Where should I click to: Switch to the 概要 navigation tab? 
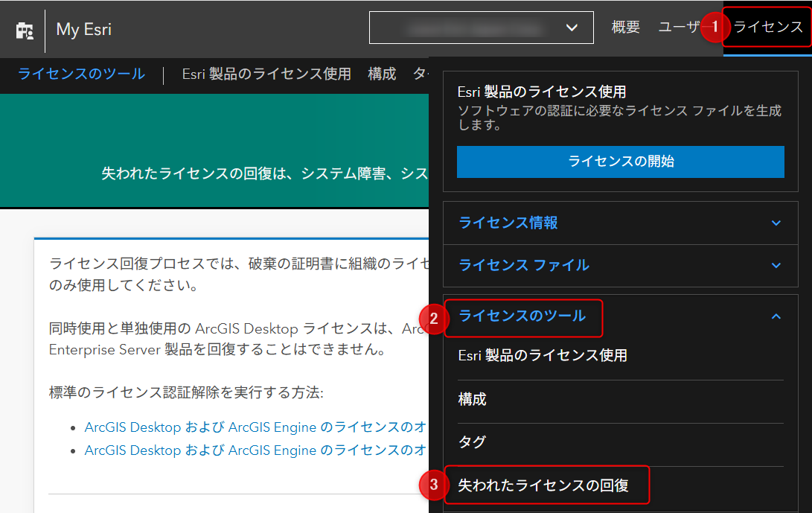click(626, 27)
